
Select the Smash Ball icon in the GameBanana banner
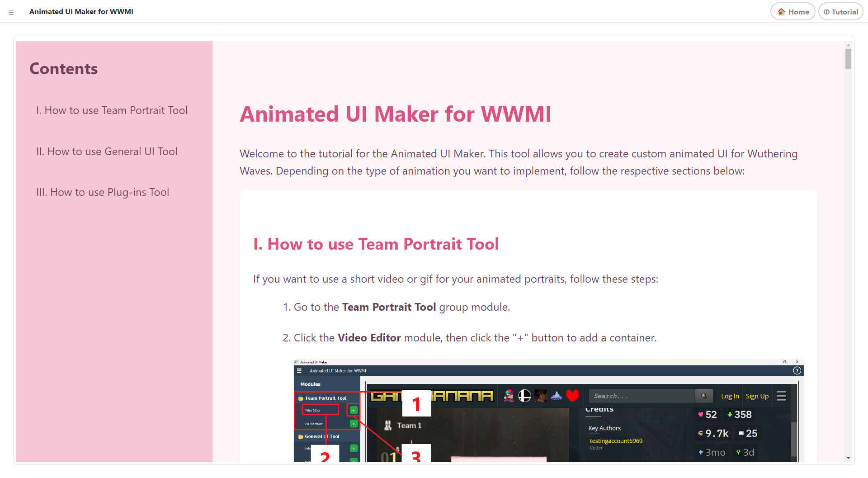coord(524,396)
